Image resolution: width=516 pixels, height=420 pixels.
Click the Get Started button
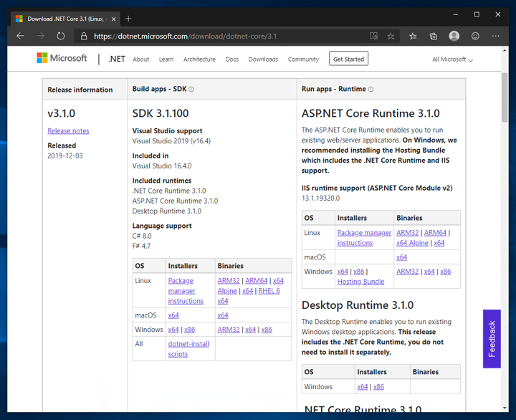click(348, 59)
